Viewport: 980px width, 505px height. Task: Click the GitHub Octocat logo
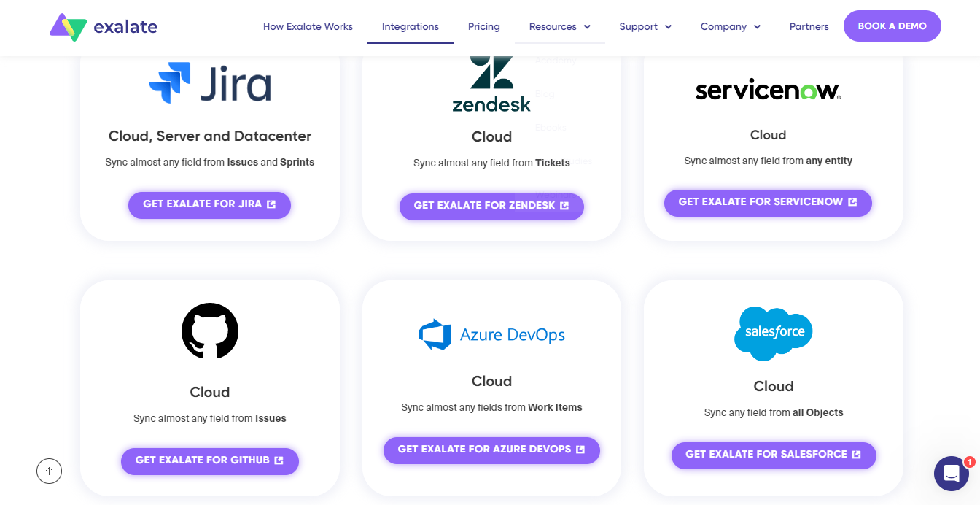210,331
